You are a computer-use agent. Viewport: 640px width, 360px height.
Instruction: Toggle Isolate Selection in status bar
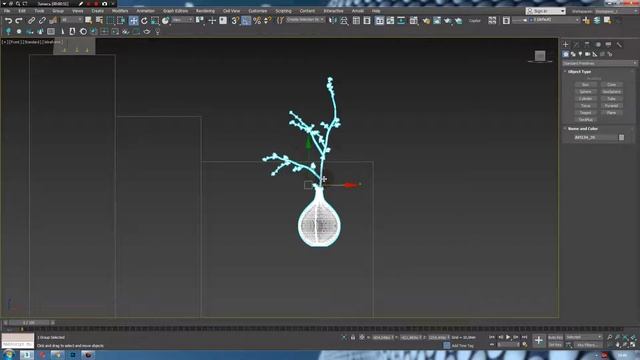click(x=344, y=338)
